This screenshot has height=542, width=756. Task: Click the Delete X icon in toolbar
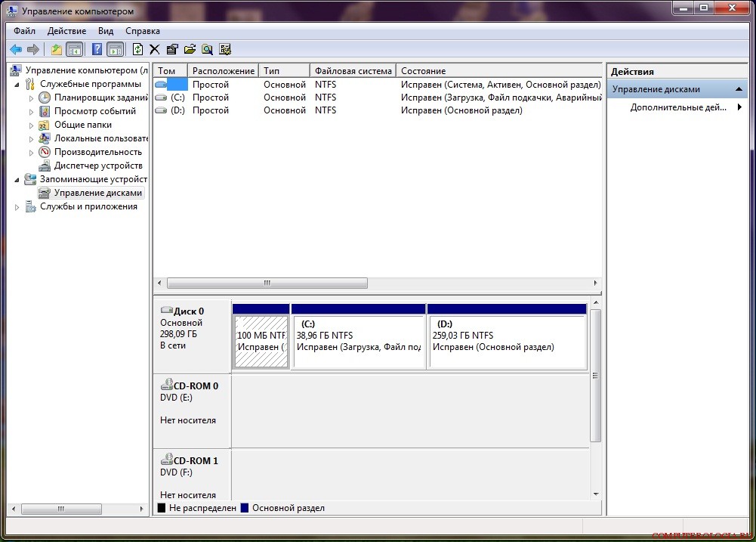tap(155, 50)
